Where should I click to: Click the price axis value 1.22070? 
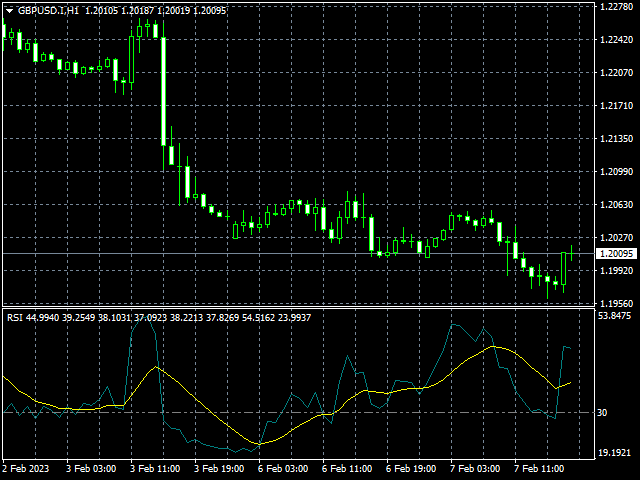pos(616,73)
